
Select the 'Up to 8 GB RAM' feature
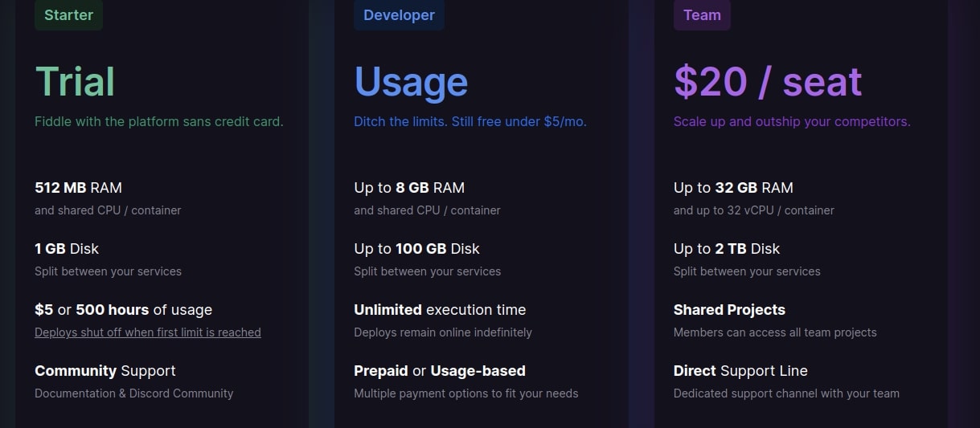pyautogui.click(x=409, y=188)
